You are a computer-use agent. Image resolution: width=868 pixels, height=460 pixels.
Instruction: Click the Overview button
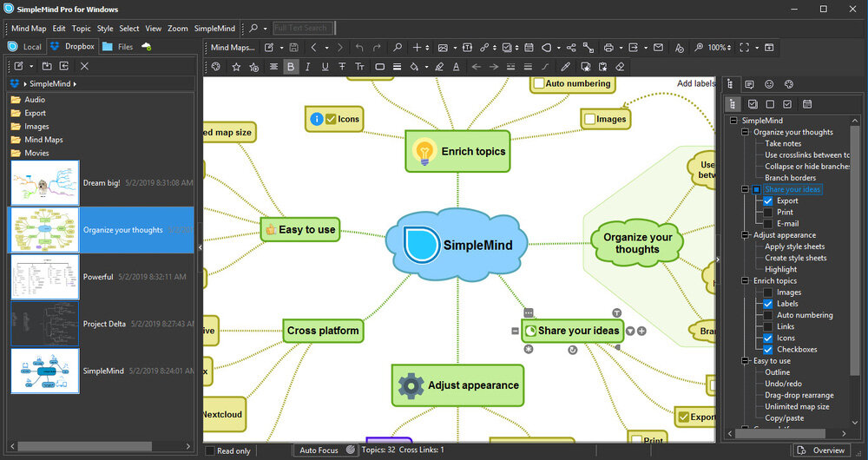click(822, 450)
